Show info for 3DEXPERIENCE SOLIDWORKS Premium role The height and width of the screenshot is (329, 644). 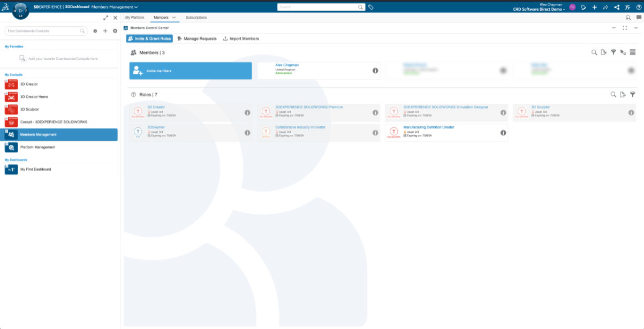coord(375,113)
